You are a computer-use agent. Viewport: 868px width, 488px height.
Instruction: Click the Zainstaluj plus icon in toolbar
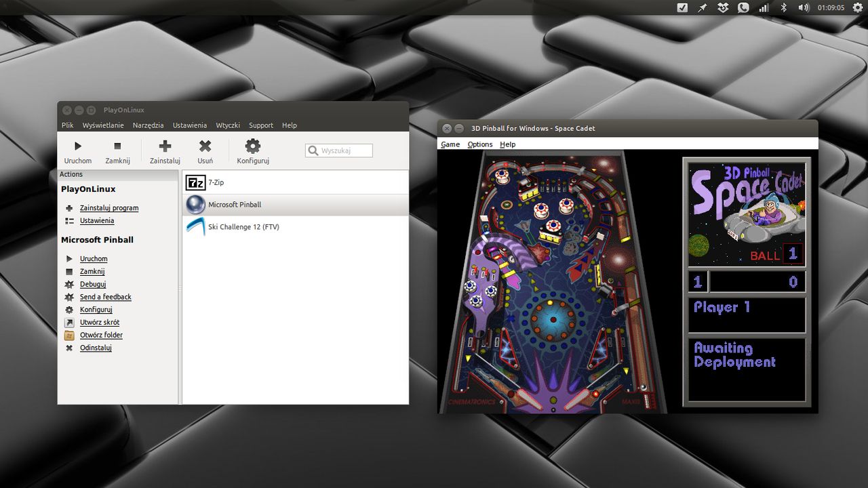165,146
